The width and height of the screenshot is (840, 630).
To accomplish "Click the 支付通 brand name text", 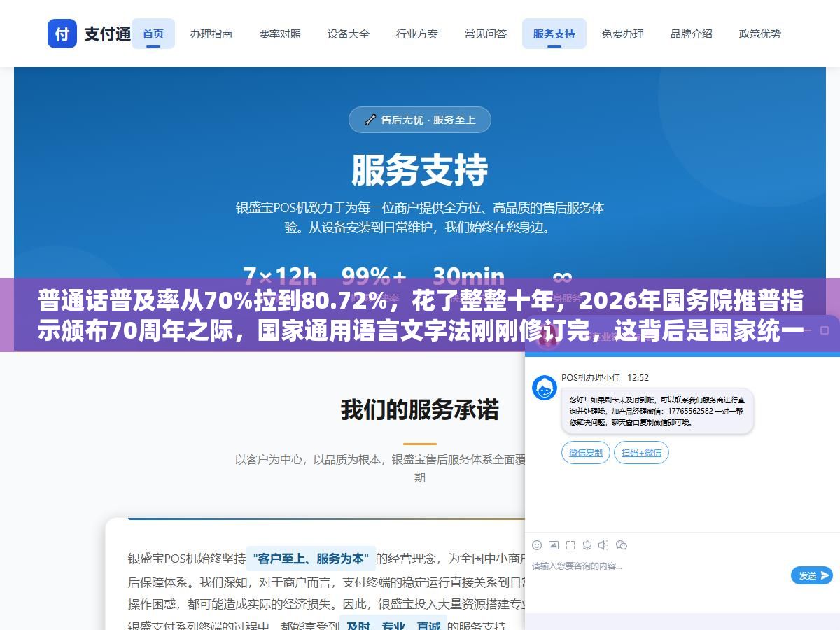I will pos(108,34).
